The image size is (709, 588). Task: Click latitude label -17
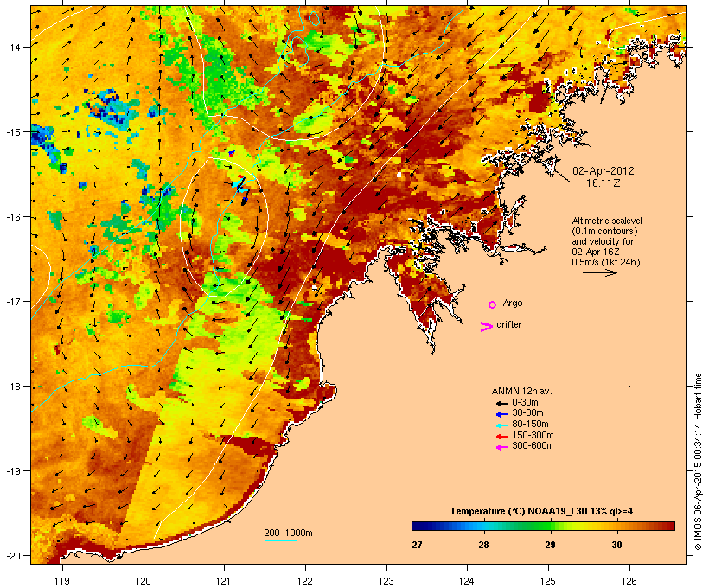tap(12, 301)
